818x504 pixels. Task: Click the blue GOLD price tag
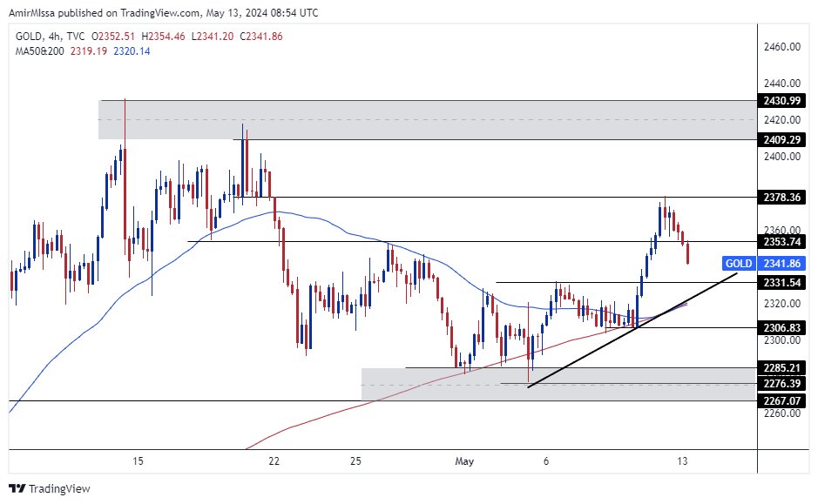pos(737,263)
